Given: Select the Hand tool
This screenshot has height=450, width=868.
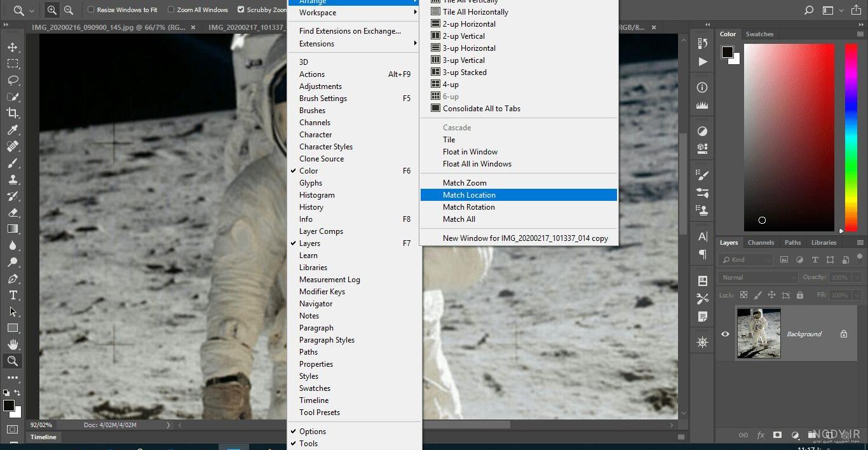Looking at the screenshot, I should (13, 344).
